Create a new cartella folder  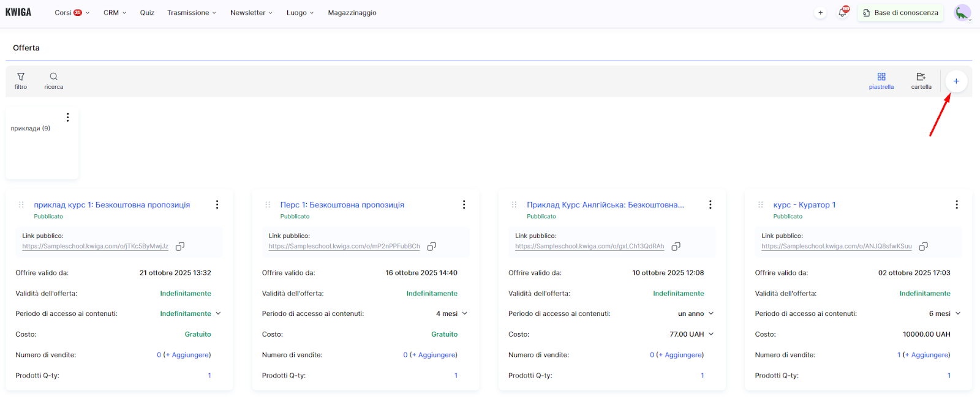tap(921, 80)
